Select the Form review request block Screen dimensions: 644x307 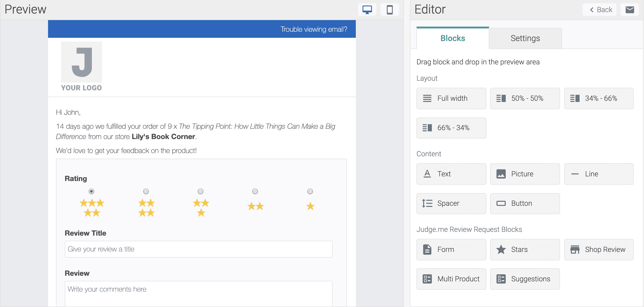451,249
